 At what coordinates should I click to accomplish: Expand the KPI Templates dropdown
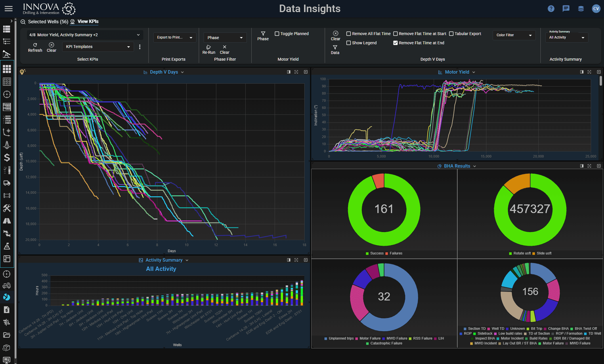(x=98, y=47)
